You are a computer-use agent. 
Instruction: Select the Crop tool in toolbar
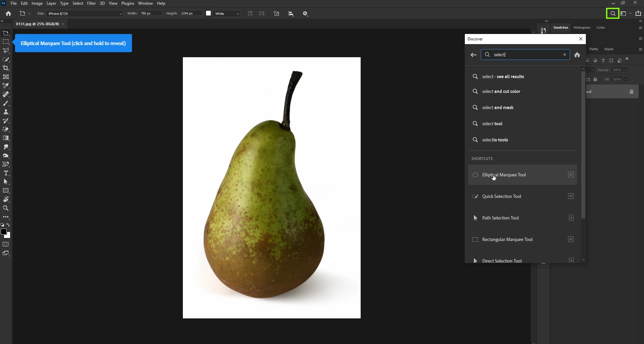(x=6, y=68)
